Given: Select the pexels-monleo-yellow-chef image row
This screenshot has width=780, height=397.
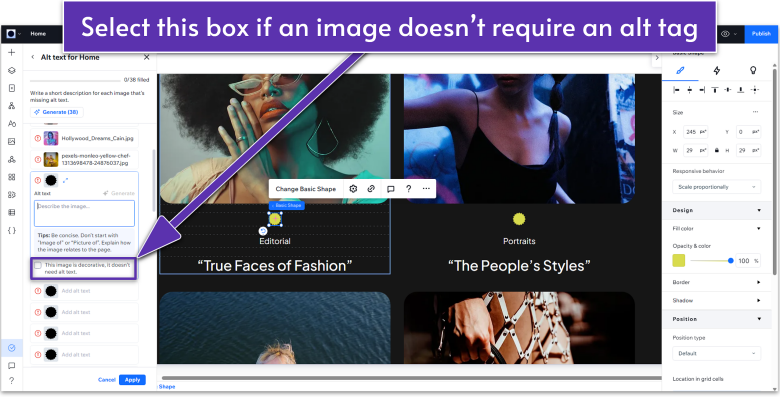Looking at the screenshot, I should tap(85, 160).
